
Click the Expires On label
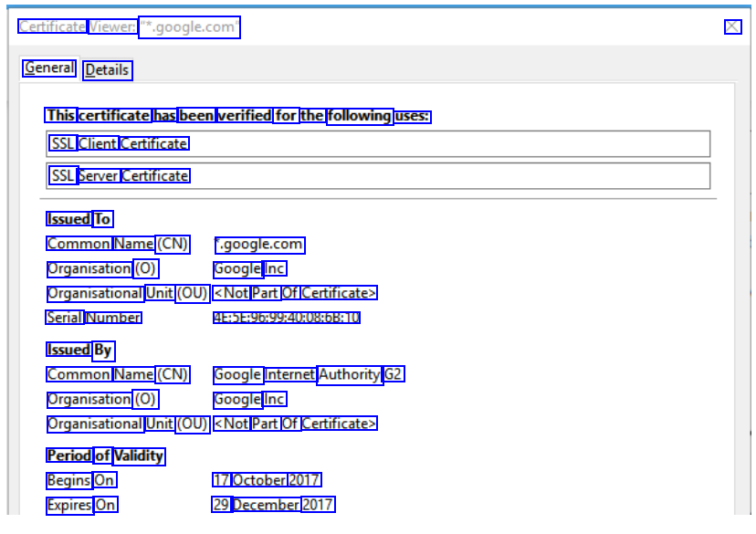[81, 505]
